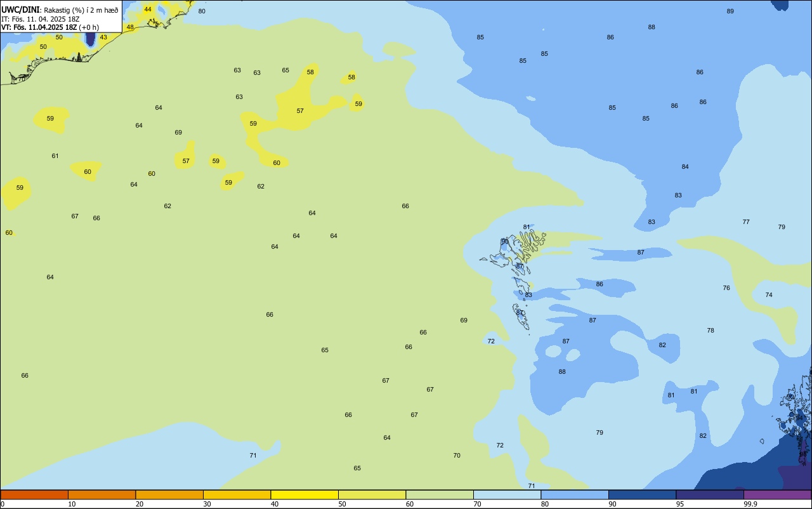
Task: Select the 44 humidity value over Iceland
Action: [148, 10]
